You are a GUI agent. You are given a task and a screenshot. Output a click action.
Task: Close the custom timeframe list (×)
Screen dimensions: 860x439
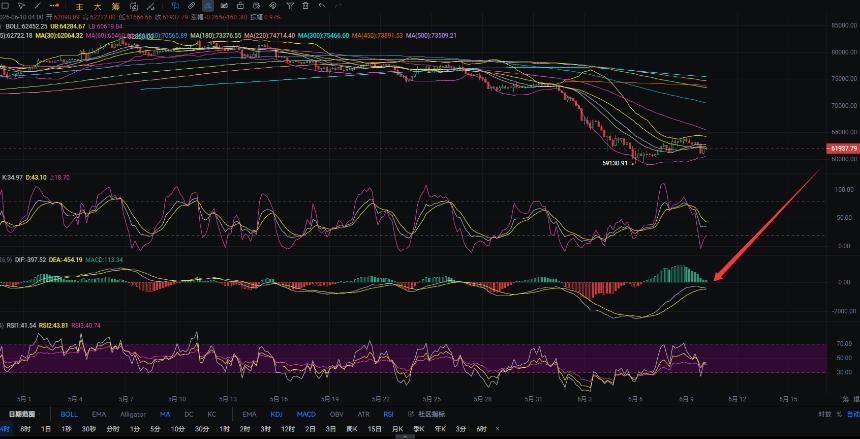497,429
